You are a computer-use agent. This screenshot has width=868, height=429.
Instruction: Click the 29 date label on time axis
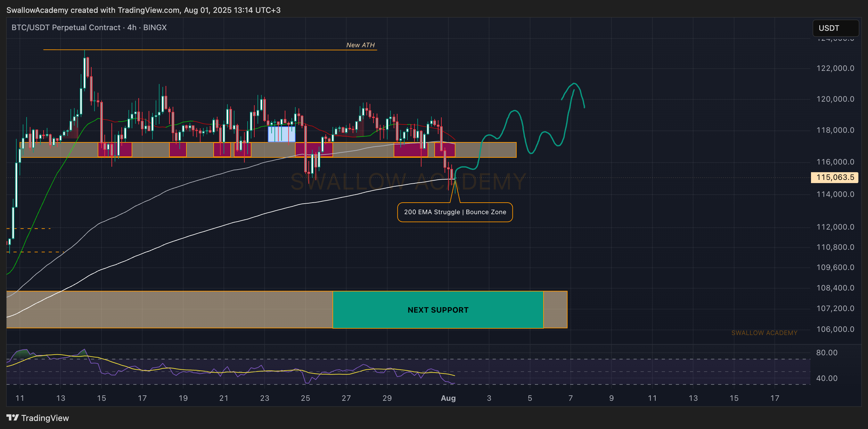[387, 398]
